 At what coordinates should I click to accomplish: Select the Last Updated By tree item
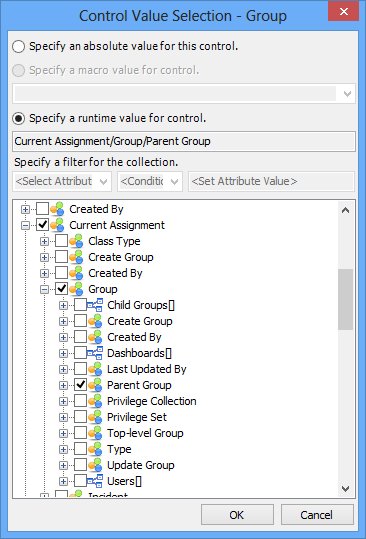coord(147,369)
